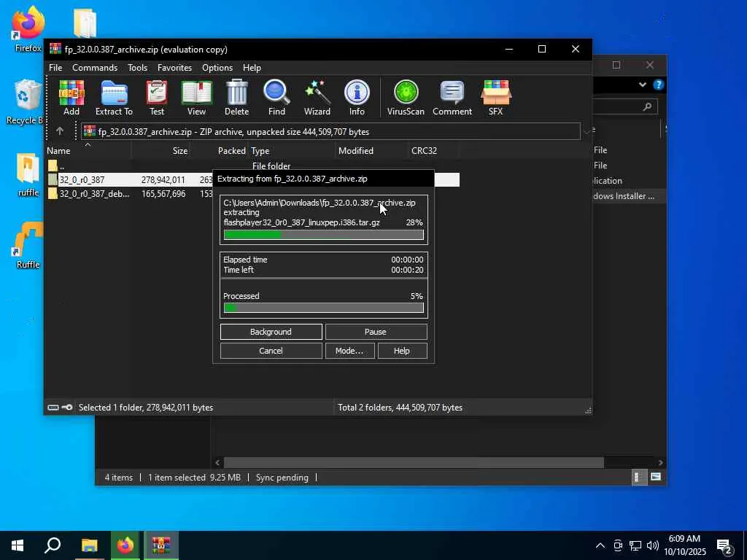Click the volume icon in system tray
The width and height of the screenshot is (747, 560).
tap(653, 545)
